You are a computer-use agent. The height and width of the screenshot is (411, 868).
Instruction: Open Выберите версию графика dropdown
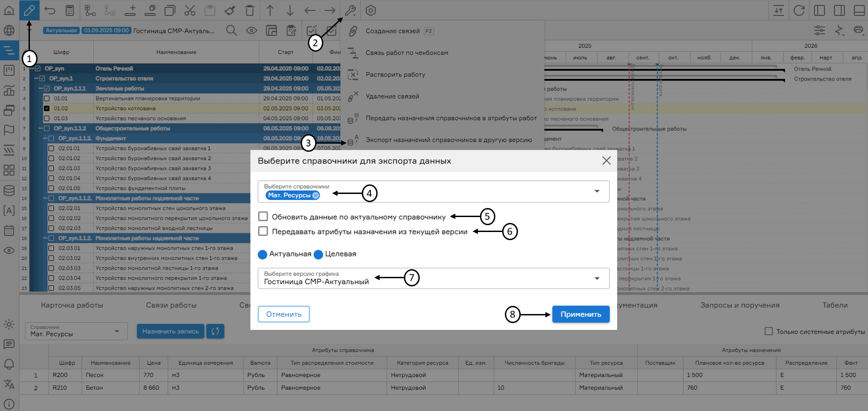click(x=597, y=278)
